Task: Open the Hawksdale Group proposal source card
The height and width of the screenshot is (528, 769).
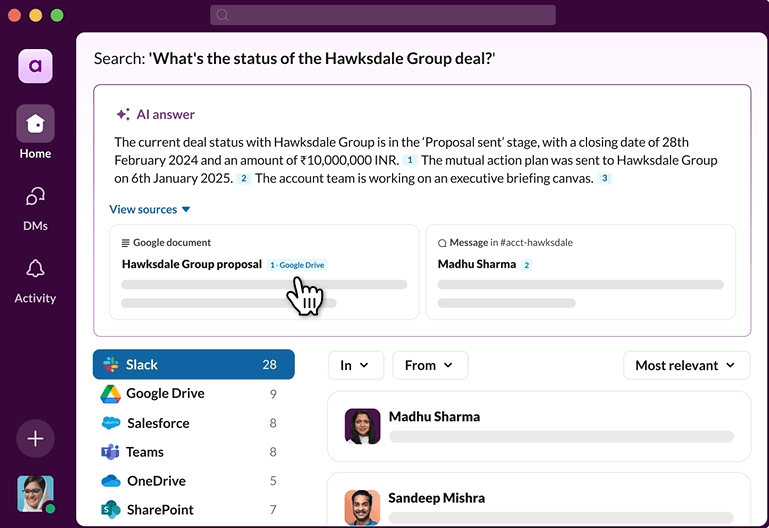Action: point(264,272)
